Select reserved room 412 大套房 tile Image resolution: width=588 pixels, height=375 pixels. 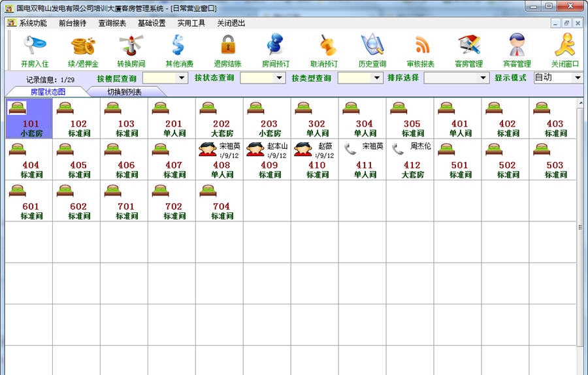[412, 159]
